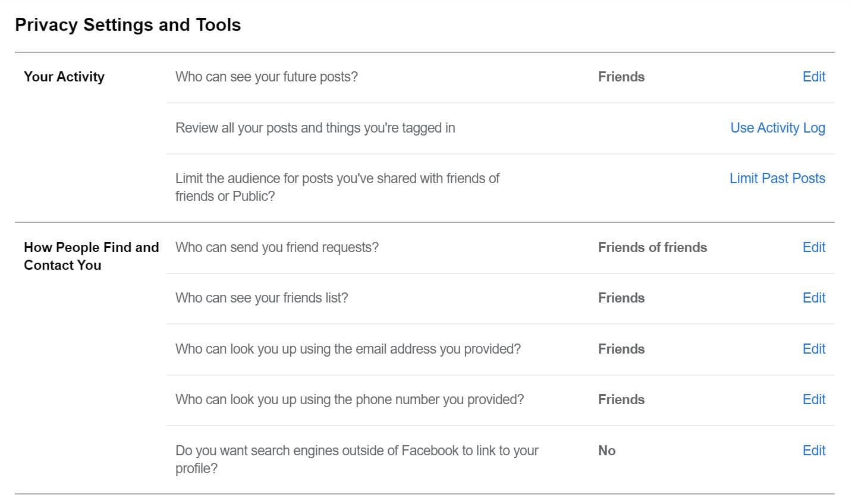
Task: Edit who can send you friend requests
Action: (813, 247)
